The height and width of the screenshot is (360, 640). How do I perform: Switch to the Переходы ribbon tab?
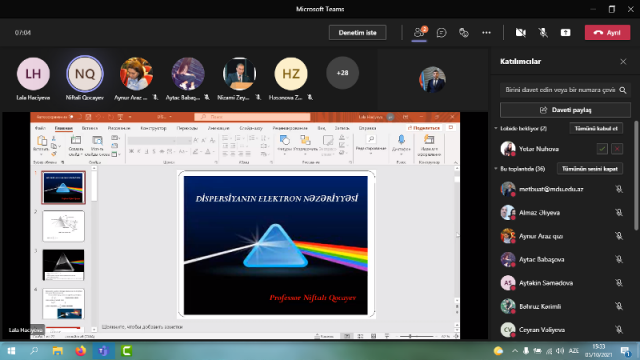pyautogui.click(x=187, y=128)
